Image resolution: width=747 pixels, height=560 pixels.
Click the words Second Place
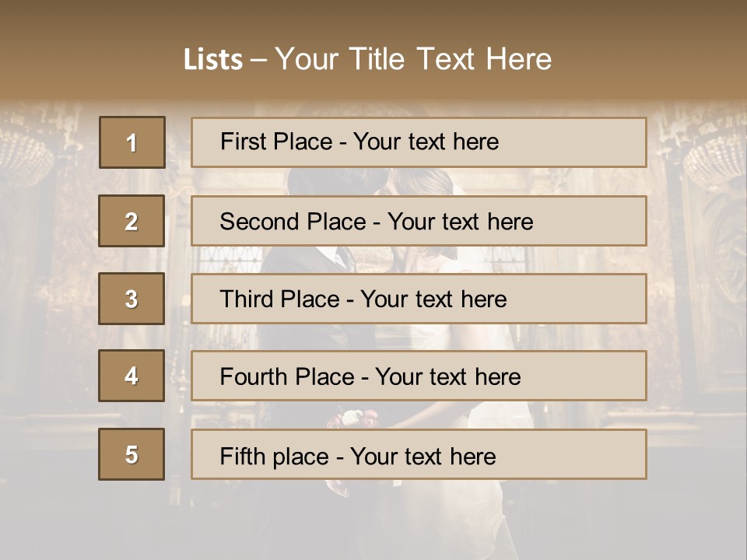point(293,222)
